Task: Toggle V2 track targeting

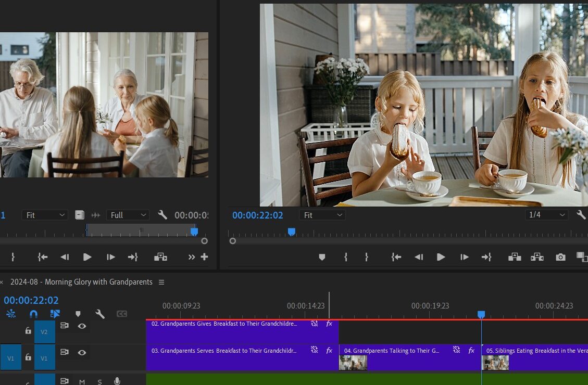Action: tap(44, 331)
